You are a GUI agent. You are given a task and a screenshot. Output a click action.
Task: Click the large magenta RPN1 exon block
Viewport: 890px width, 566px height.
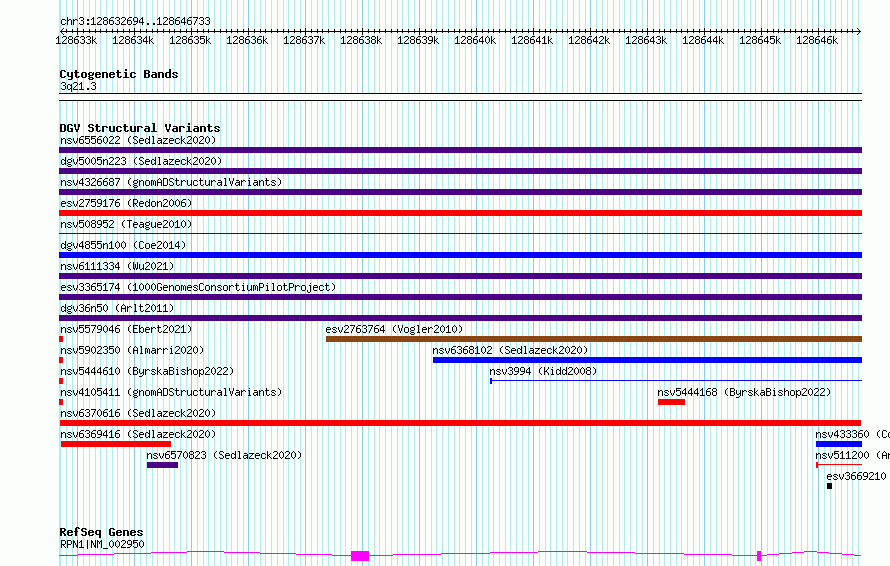[x=360, y=556]
